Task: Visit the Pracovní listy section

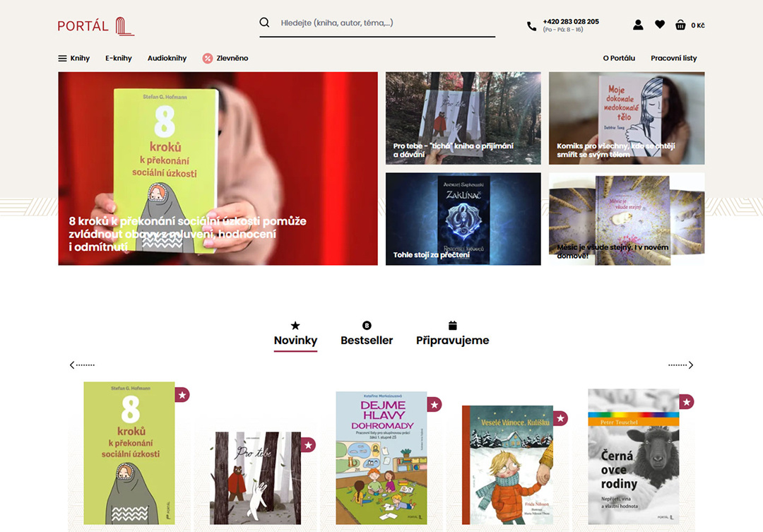Action: click(x=673, y=58)
